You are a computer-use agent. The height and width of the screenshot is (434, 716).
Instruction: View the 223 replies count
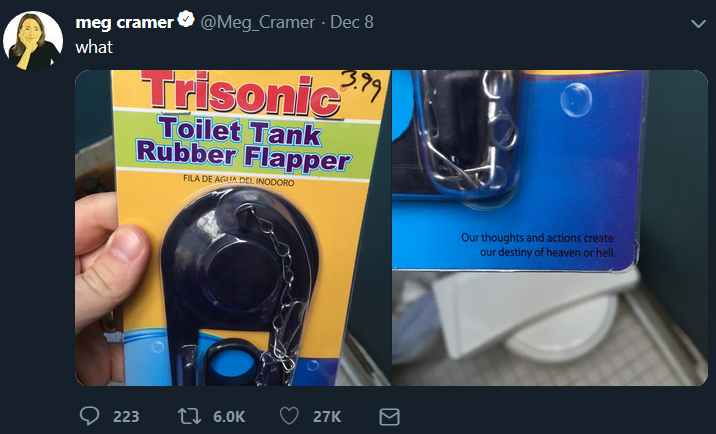(126, 416)
